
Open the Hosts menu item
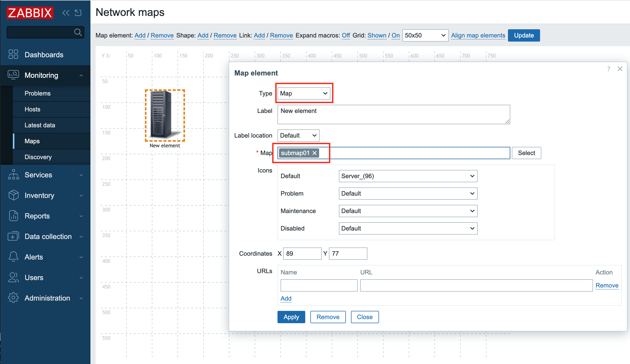52,109
